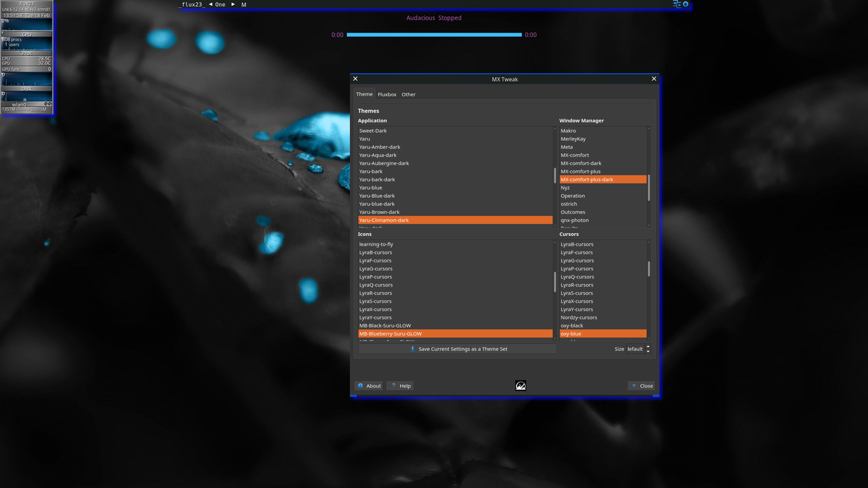Click the Cursors list scrollbar
This screenshot has height=488, width=868.
click(649, 269)
